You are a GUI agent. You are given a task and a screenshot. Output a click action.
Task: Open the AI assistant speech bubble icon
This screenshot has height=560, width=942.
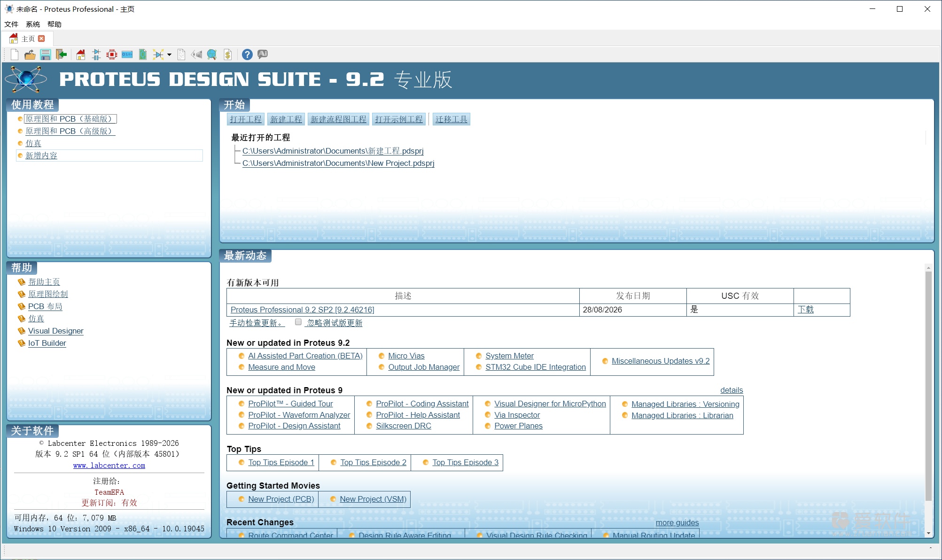tap(263, 54)
